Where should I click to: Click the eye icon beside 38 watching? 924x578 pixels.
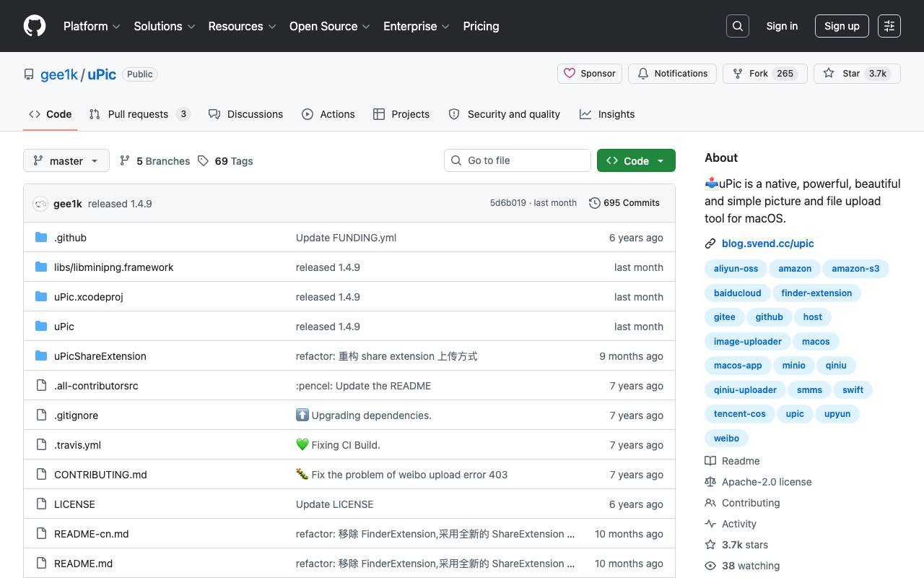(710, 566)
